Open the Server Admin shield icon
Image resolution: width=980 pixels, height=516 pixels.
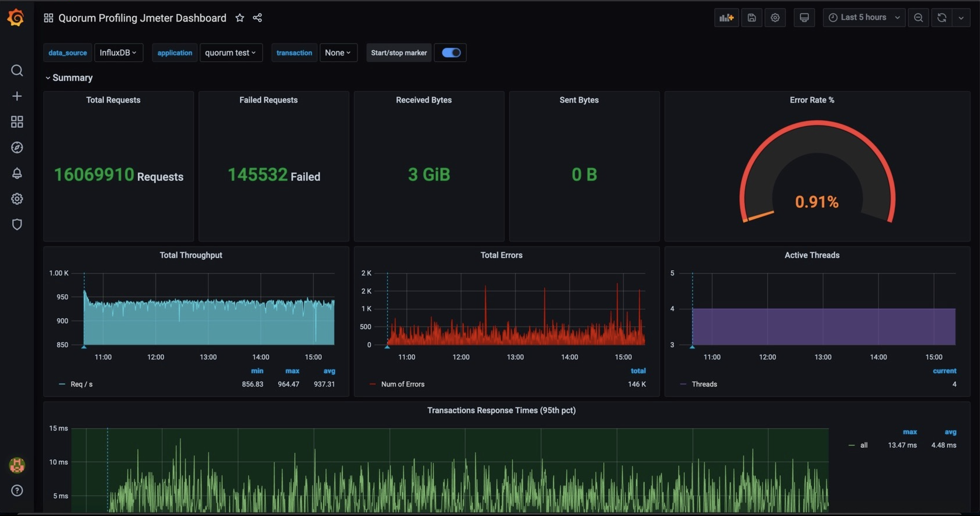point(17,224)
